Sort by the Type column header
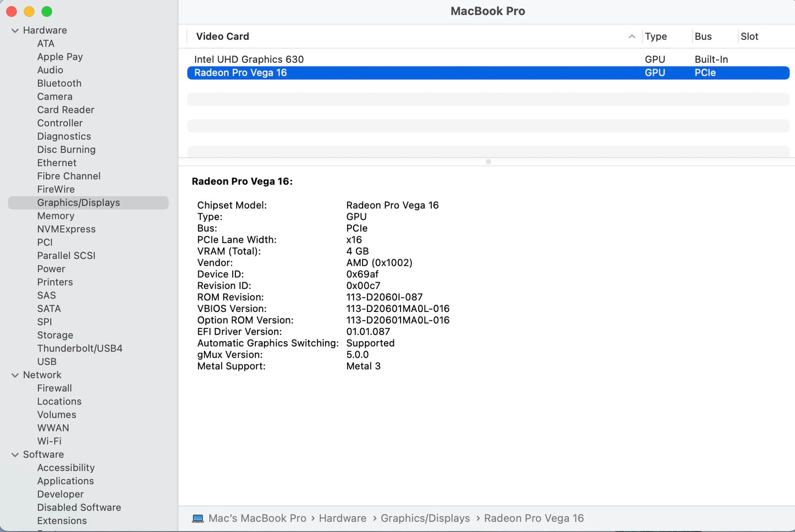The width and height of the screenshot is (795, 532). point(656,36)
